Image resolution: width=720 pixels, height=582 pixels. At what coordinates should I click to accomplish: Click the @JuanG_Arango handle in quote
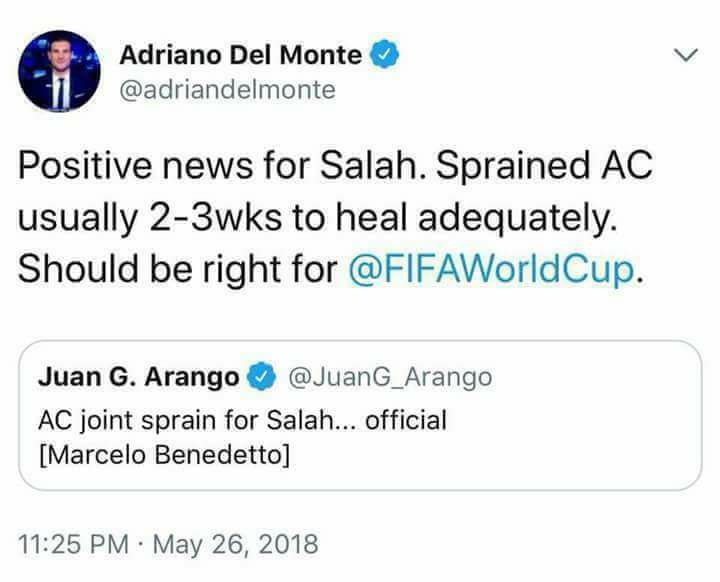389,377
